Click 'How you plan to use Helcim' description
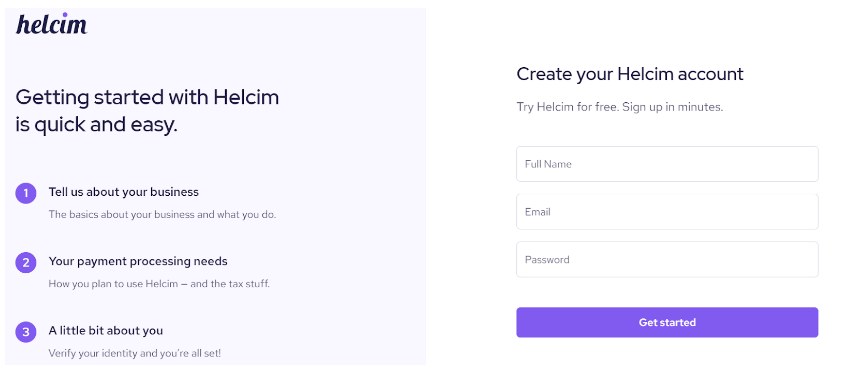The width and height of the screenshot is (852, 370). [159, 284]
